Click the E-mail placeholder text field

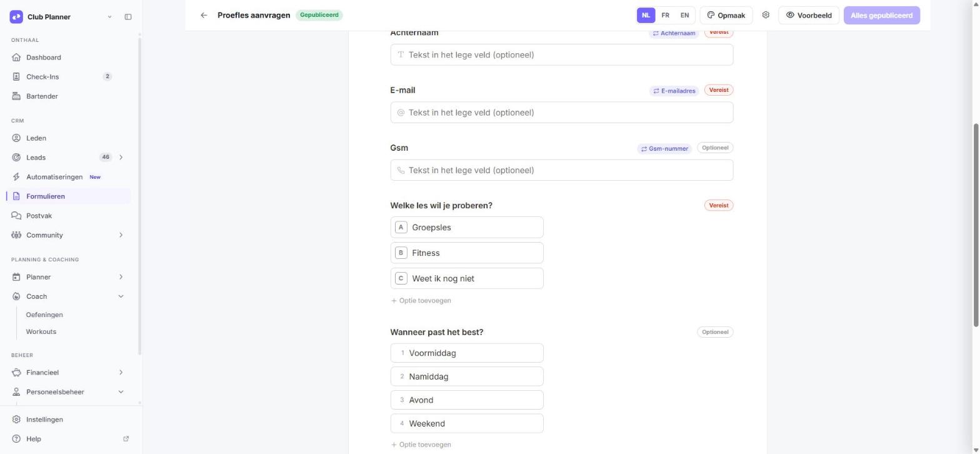pos(561,113)
